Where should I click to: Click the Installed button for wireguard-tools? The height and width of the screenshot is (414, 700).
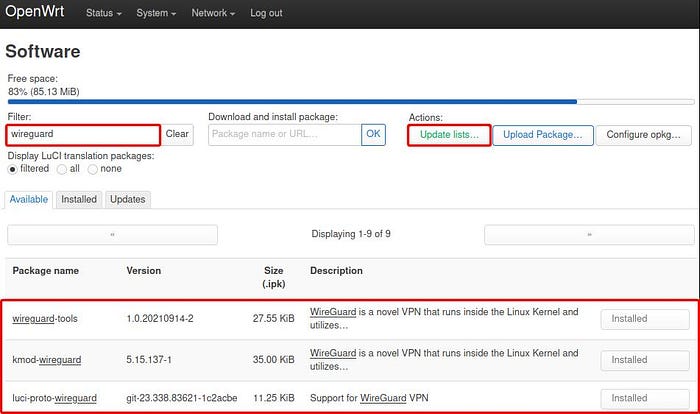(x=645, y=319)
